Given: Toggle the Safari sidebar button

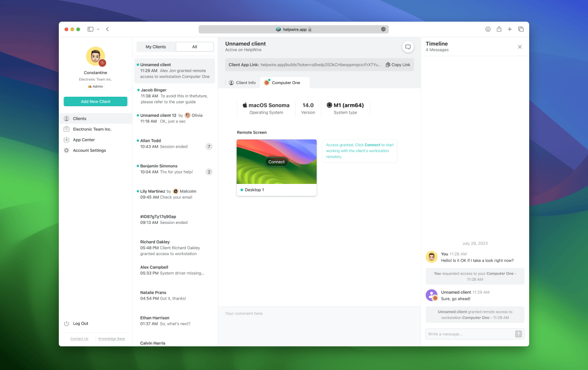Looking at the screenshot, I should pos(90,29).
